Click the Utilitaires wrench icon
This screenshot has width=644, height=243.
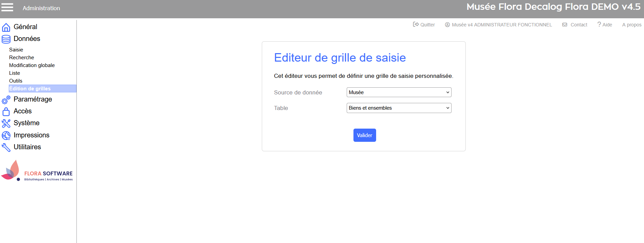point(6,147)
